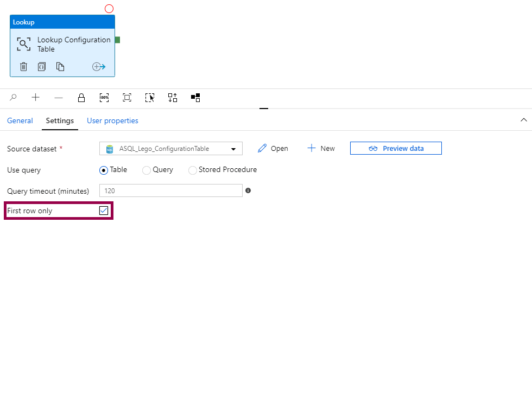
Task: Delete the Lookup activity via trash icon
Action: (x=23, y=67)
